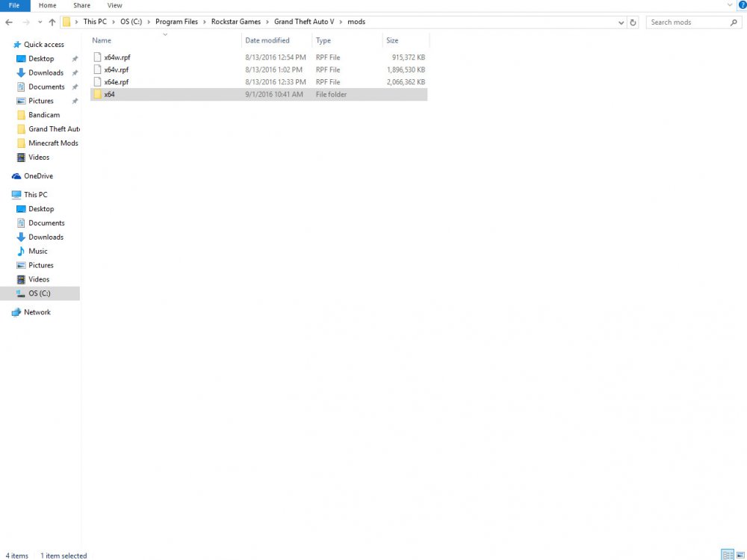This screenshot has width=747, height=560.
Task: Open pinned Desktop under Quick access
Action: [41, 58]
